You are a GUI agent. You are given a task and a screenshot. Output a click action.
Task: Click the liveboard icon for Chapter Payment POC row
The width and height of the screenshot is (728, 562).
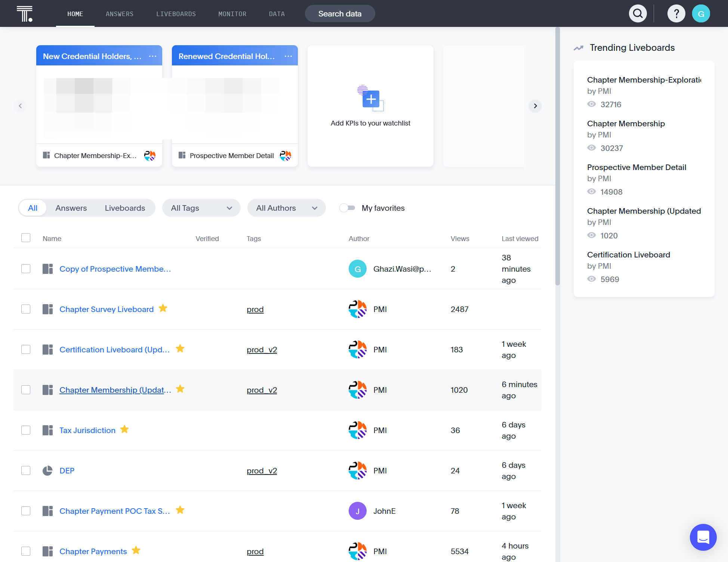[47, 511]
